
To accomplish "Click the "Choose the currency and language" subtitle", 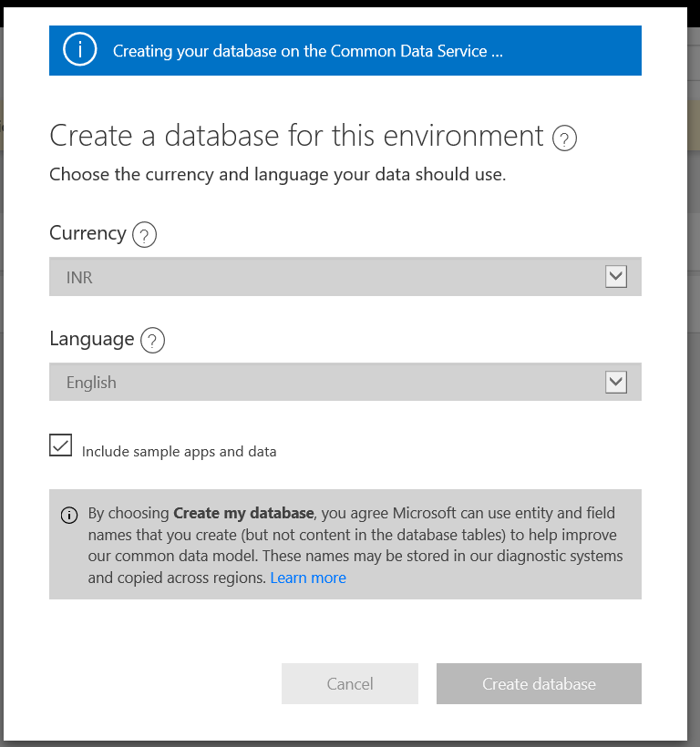I will click(x=277, y=175).
